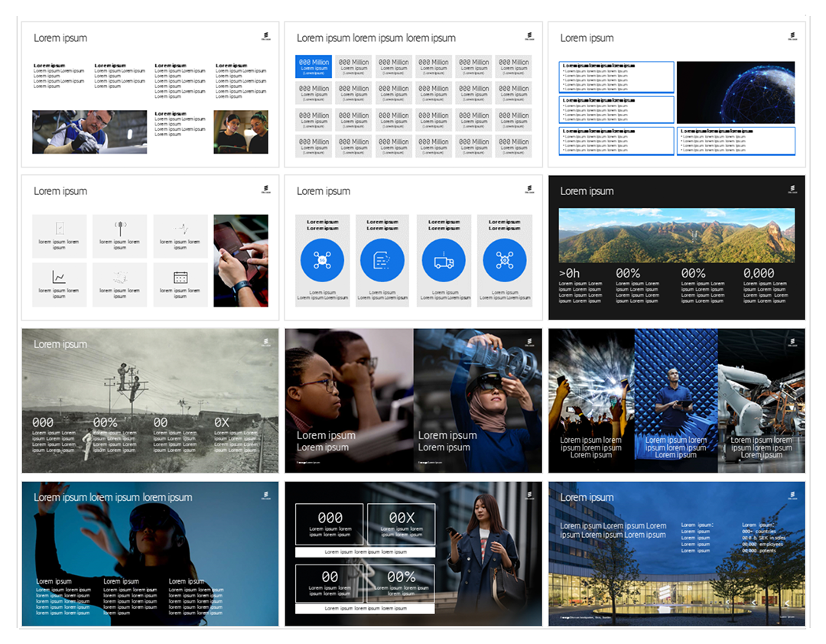Click the calendar icon tile

point(180,285)
